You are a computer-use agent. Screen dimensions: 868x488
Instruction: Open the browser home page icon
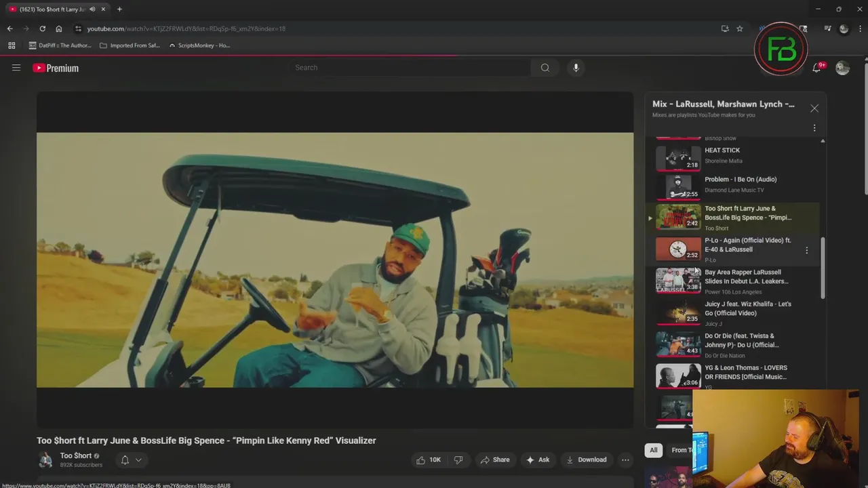point(58,28)
